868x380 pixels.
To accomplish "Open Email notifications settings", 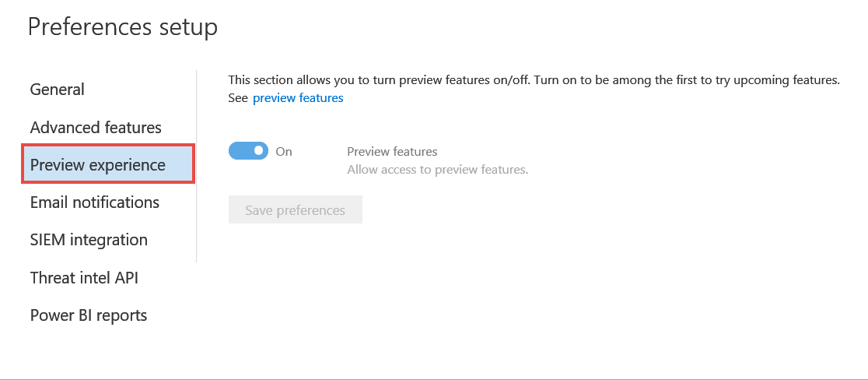I will pyautogui.click(x=95, y=202).
